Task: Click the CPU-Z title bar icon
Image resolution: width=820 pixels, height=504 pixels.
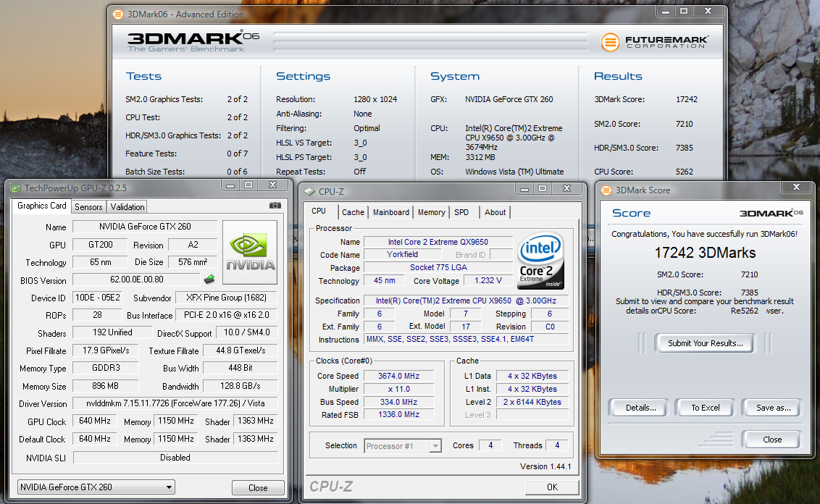Action: point(309,192)
